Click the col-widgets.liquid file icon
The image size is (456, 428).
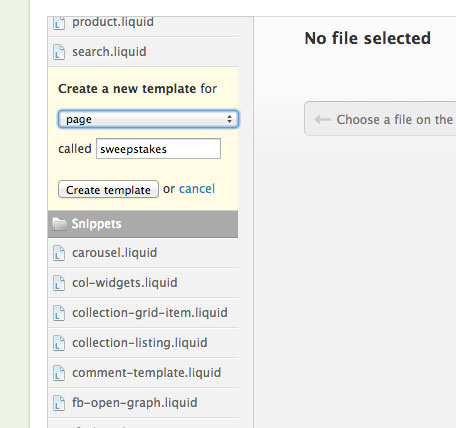[x=59, y=283]
